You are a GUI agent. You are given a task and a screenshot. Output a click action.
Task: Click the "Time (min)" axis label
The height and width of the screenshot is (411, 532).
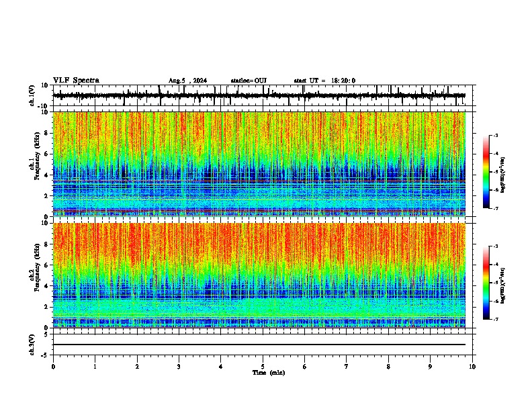click(269, 373)
